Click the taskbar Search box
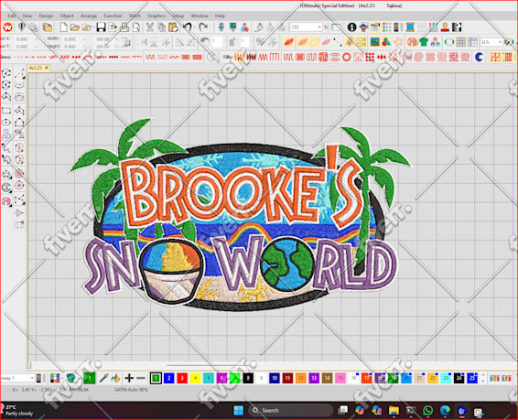 (290, 411)
